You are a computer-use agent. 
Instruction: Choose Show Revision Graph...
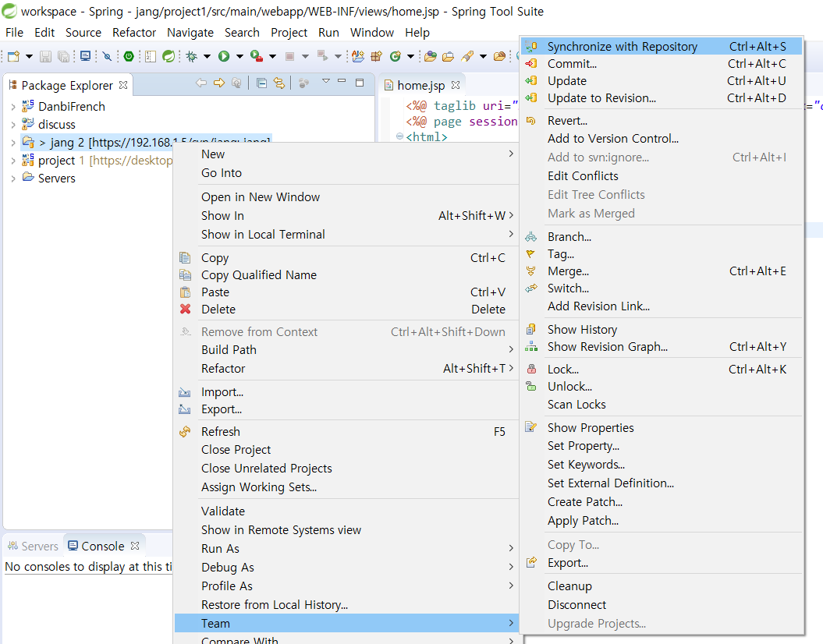(662, 347)
